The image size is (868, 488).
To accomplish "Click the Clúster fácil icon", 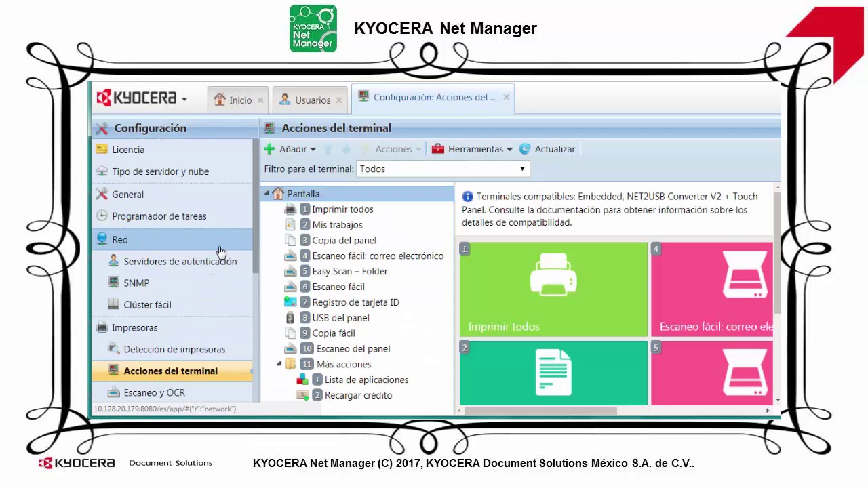I will point(113,304).
